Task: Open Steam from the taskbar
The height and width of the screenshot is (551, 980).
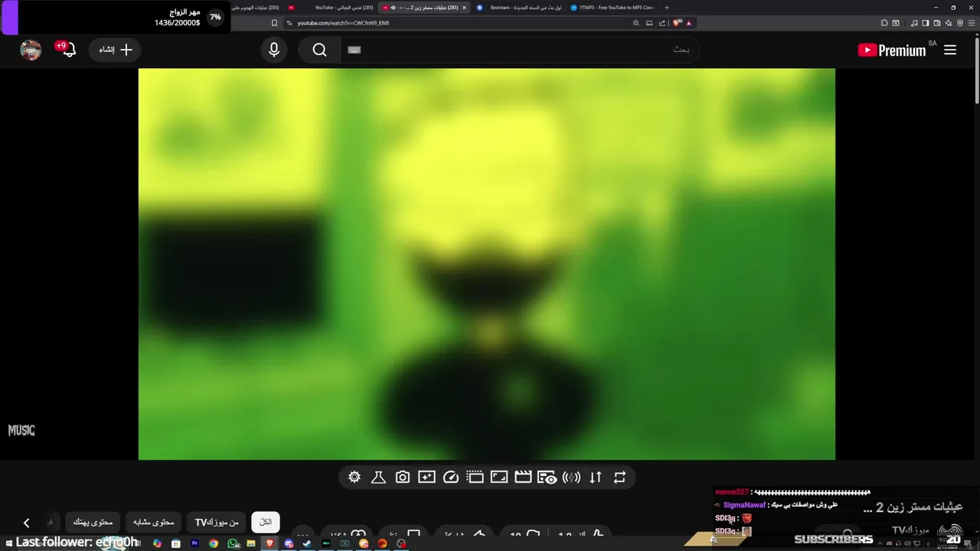Action: pos(307,543)
